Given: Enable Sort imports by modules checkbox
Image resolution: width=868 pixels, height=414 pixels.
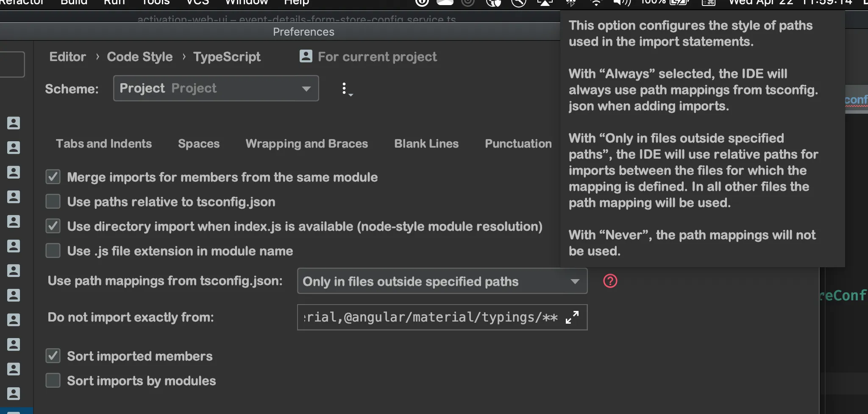Looking at the screenshot, I should point(53,380).
